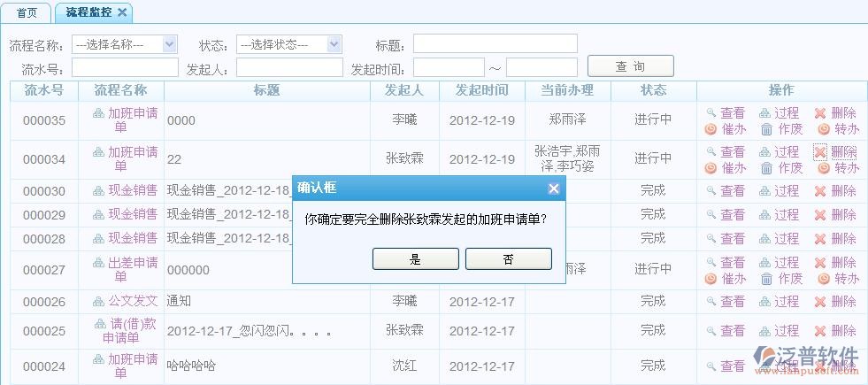Click 查看 icon for record 000035
The height and width of the screenshot is (385, 868).
pyautogui.click(x=711, y=113)
